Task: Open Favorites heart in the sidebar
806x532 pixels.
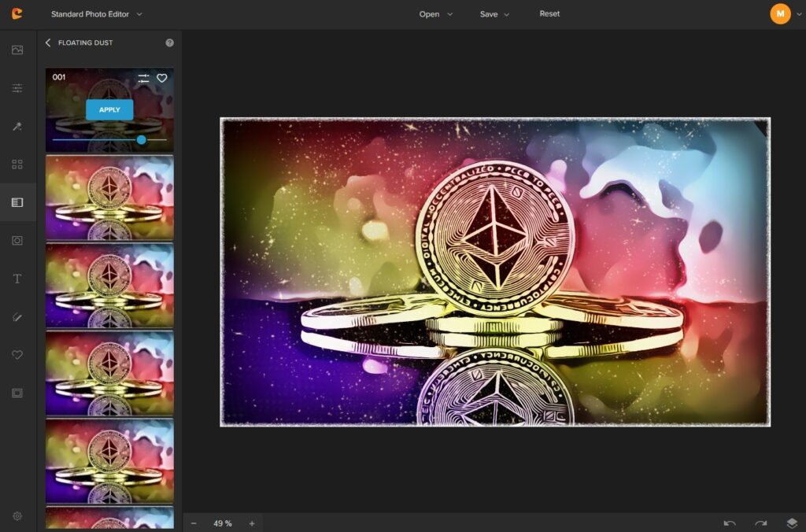Action: (17, 355)
